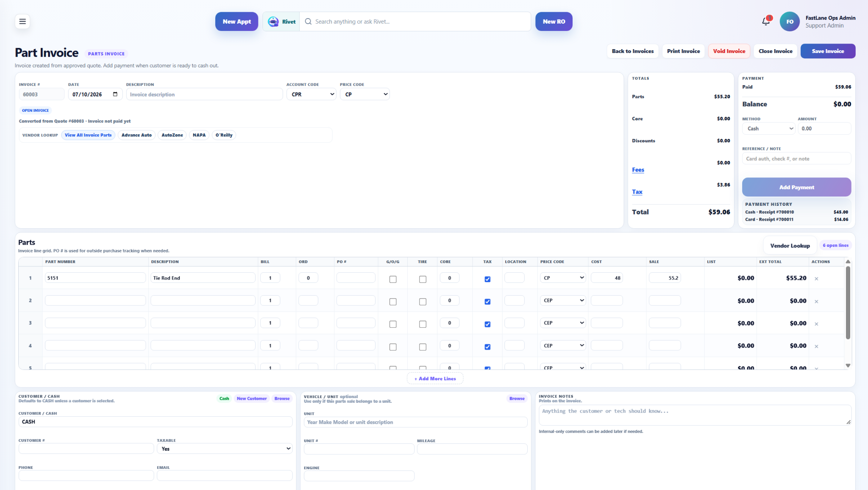Click the New Customer chip

click(x=252, y=399)
